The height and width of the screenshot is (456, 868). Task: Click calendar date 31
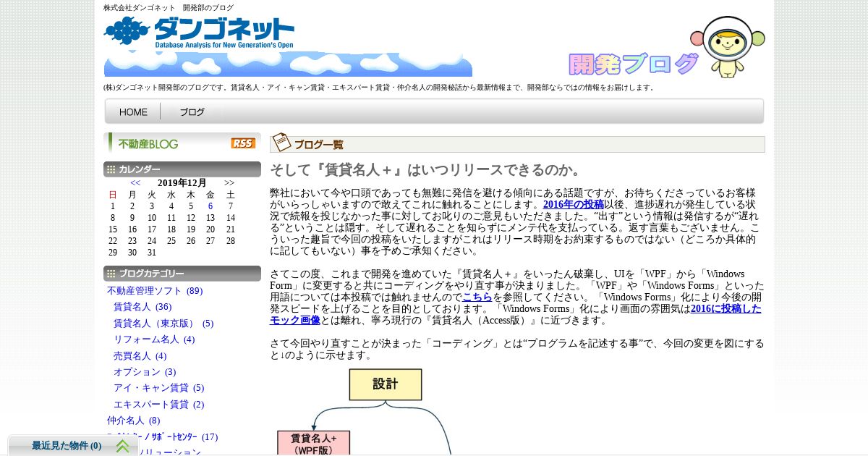pos(151,253)
